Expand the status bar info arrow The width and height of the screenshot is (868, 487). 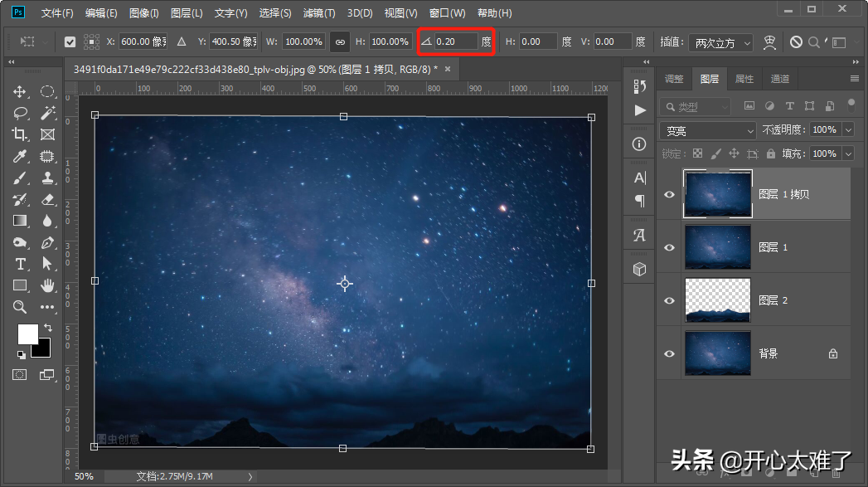click(250, 476)
